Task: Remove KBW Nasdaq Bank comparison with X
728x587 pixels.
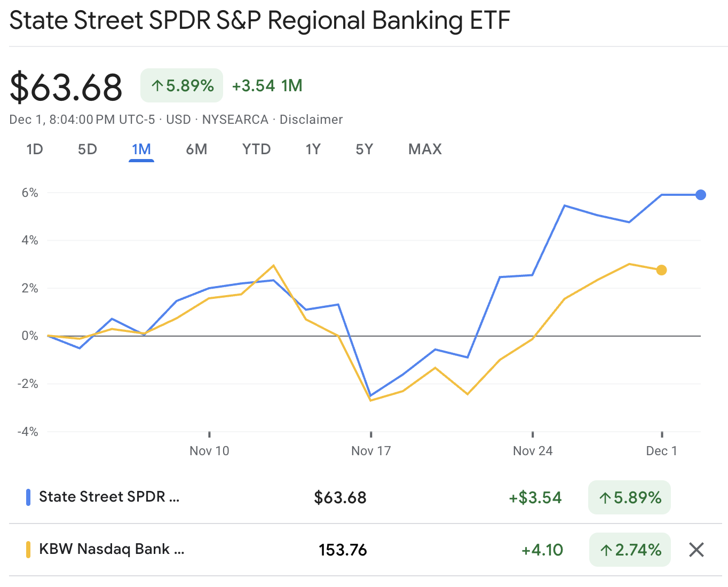Action: (x=696, y=550)
